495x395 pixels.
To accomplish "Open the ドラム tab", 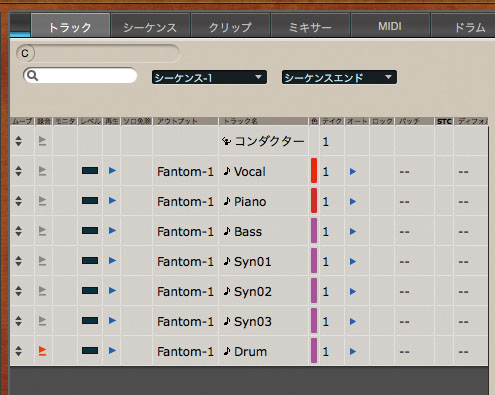I will tap(464, 26).
